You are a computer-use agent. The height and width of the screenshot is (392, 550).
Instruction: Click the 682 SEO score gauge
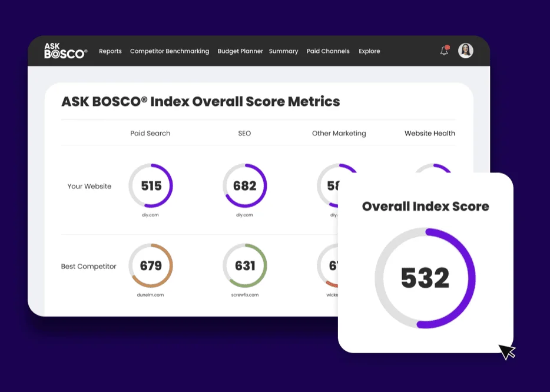245,185
